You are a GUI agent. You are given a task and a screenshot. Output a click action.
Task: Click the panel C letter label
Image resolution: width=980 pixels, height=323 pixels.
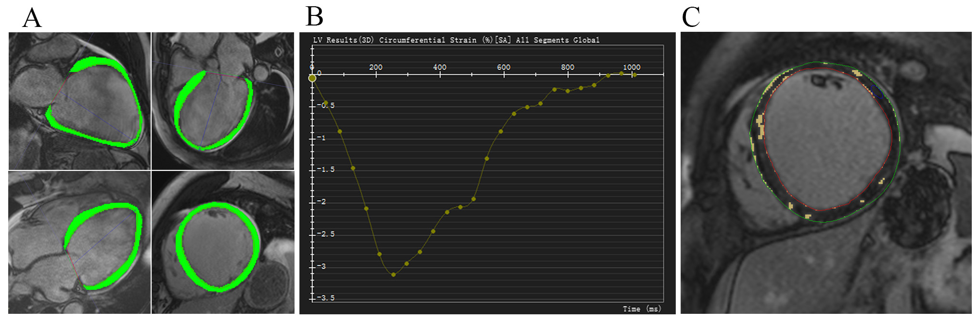pos(691,17)
